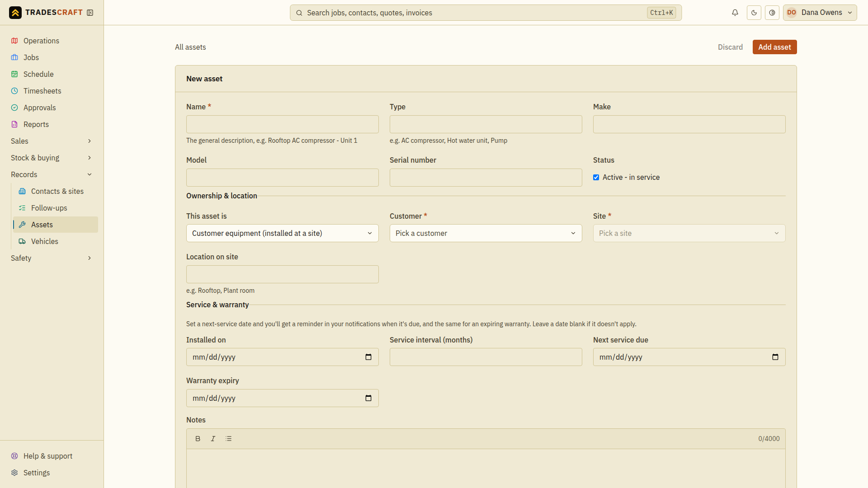Go to Vehicles records
Image resolution: width=868 pixels, height=488 pixels.
pos(56,241)
